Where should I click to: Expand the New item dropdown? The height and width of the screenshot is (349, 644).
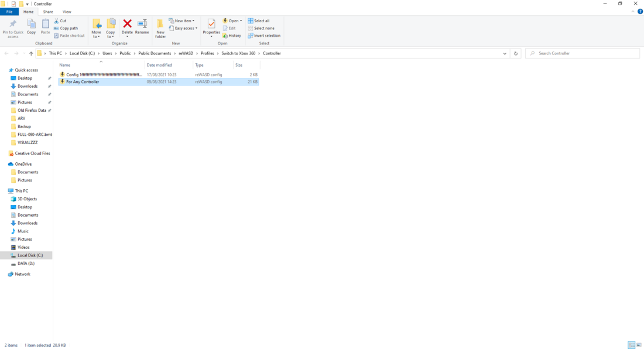(182, 20)
